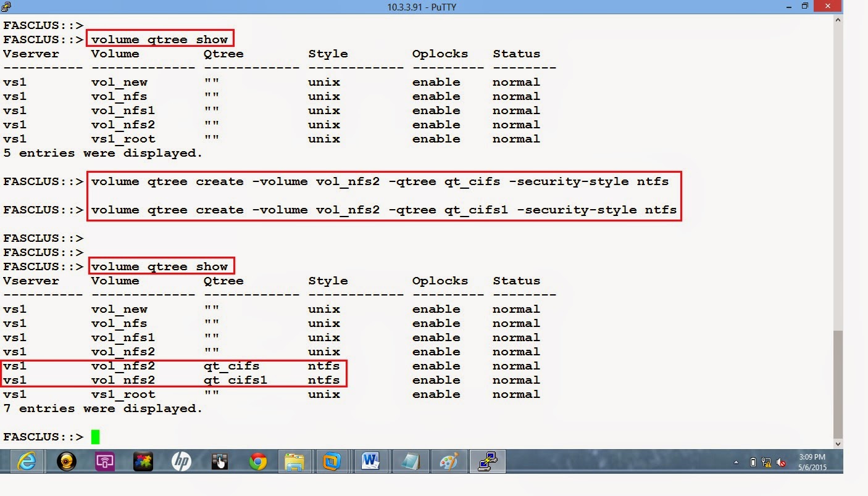This screenshot has width=868, height=496.
Task: Select the active PuTTY window on the taskbar
Action: point(486,461)
